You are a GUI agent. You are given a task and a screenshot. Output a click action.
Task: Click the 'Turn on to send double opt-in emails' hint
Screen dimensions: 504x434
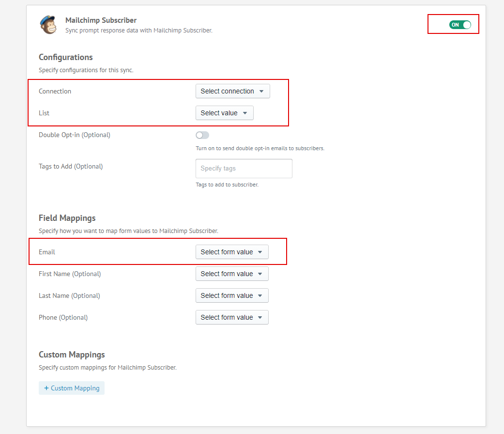(260, 149)
